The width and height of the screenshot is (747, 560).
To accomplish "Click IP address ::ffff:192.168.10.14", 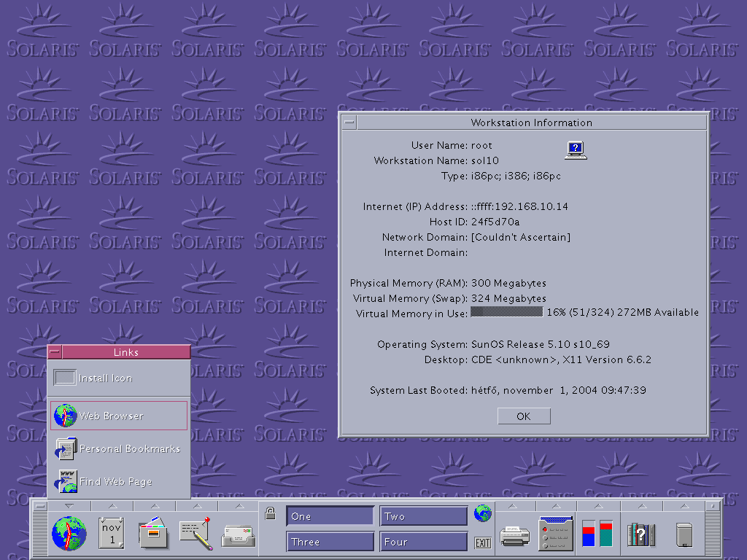I will tap(519, 206).
